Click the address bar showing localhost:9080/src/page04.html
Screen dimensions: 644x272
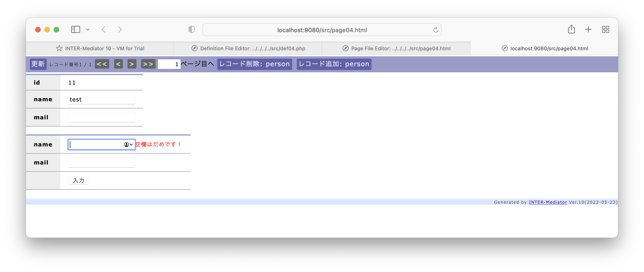(x=322, y=30)
